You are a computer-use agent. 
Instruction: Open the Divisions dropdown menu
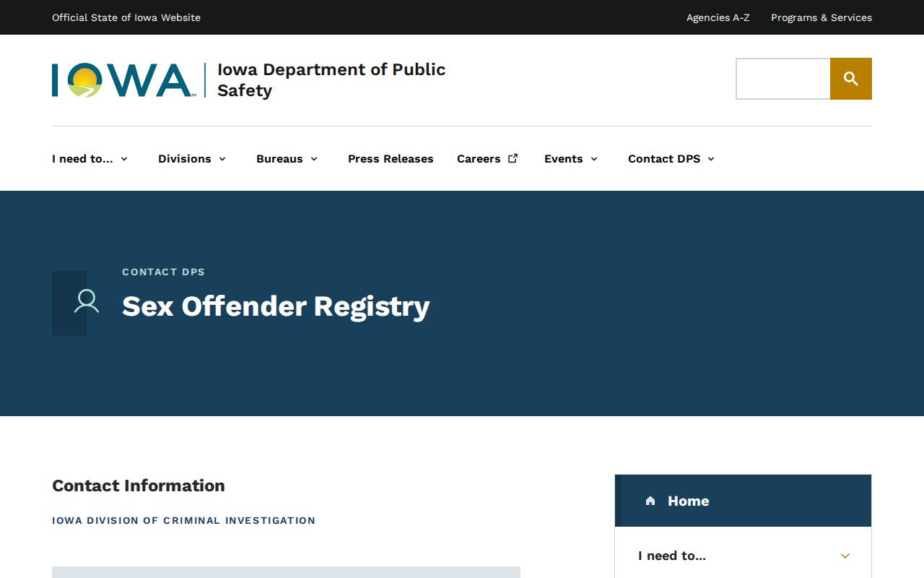[192, 159]
